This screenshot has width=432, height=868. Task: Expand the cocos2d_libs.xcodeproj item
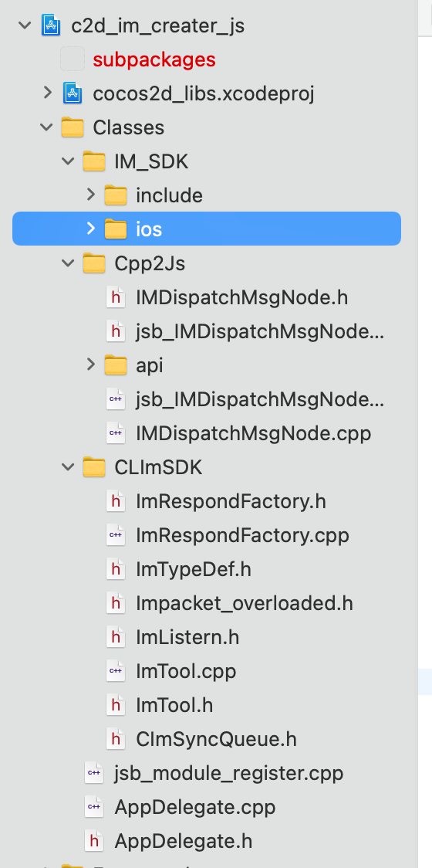[x=48, y=93]
